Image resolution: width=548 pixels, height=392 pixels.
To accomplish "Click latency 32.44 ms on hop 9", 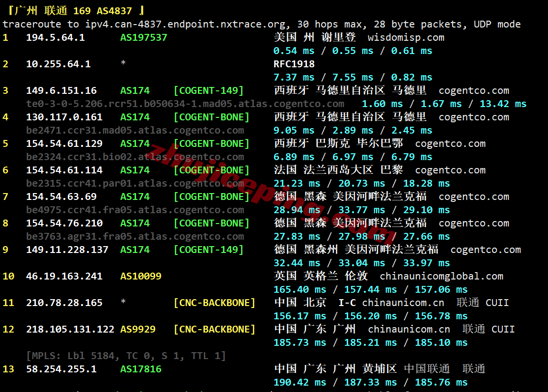I will (x=297, y=263).
